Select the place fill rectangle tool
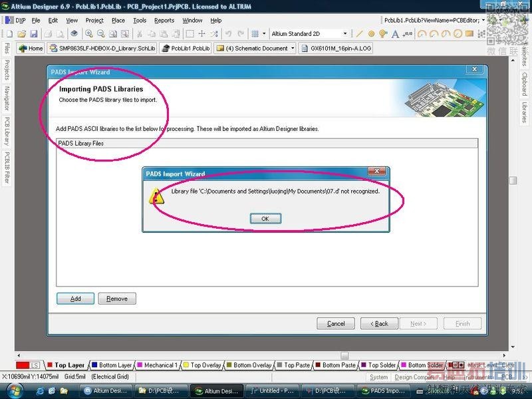This screenshot has width=532, height=399. coord(469,34)
